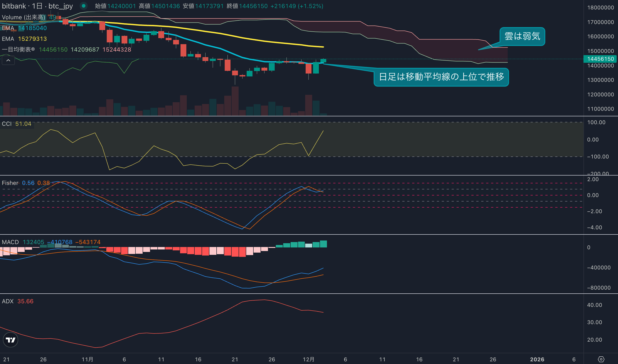Select the cyan EMA 14185040 legend
The height and width of the screenshot is (364, 618).
pos(24,28)
